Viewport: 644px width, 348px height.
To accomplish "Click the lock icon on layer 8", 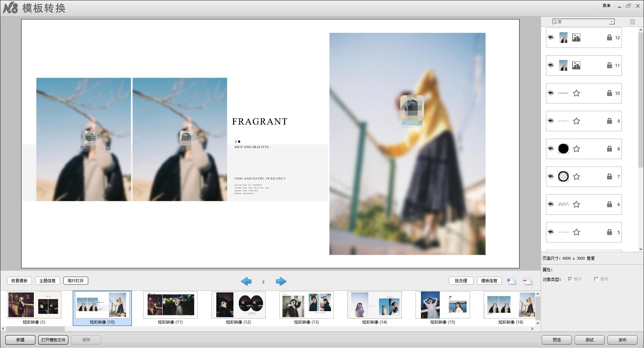I will (609, 149).
